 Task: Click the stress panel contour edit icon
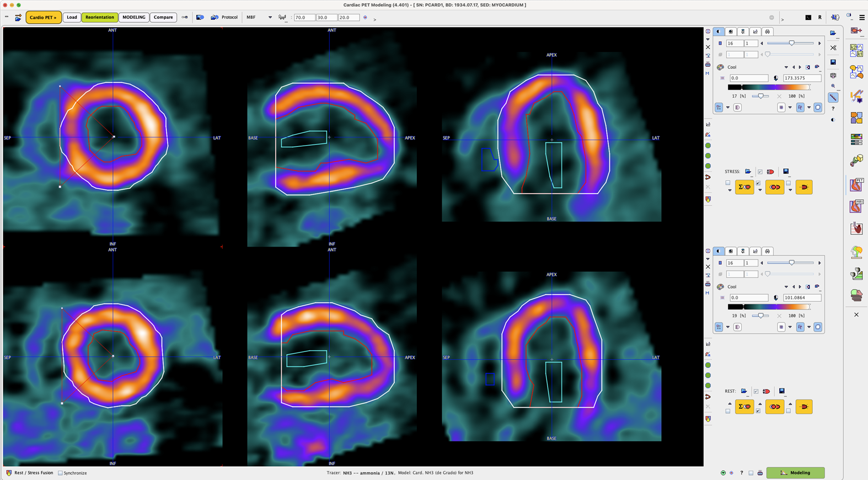708,135
